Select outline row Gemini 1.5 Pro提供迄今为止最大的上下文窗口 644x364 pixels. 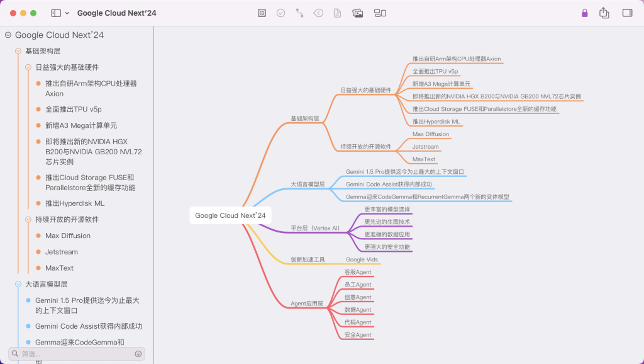[x=87, y=305]
